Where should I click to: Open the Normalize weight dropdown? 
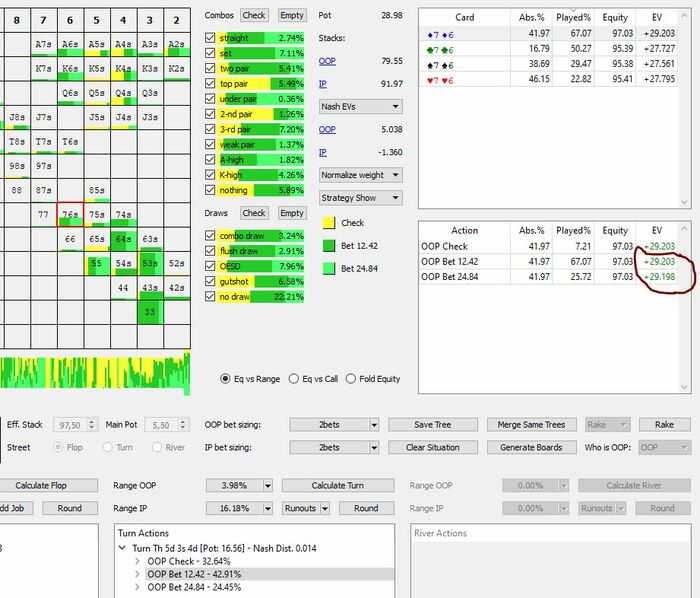[x=361, y=175]
